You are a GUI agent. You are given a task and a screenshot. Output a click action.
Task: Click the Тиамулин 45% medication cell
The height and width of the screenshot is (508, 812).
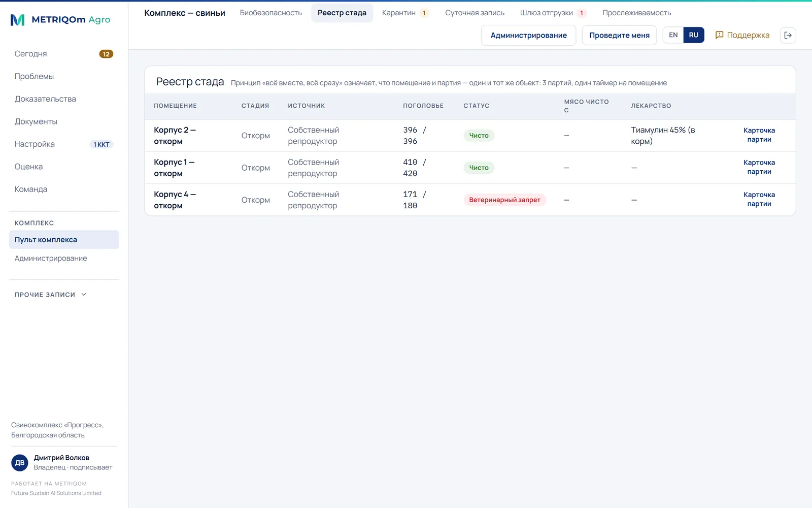[663, 136]
